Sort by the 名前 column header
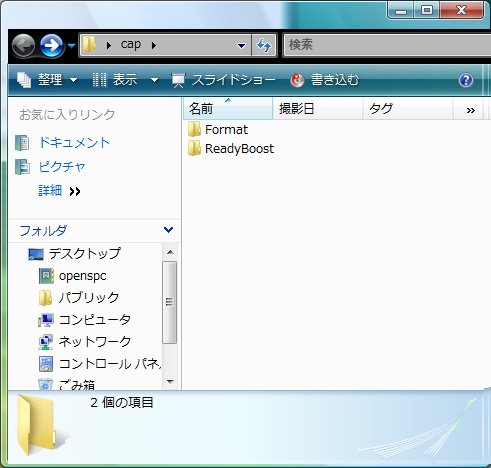The height and width of the screenshot is (468, 491). pyautogui.click(x=228, y=109)
